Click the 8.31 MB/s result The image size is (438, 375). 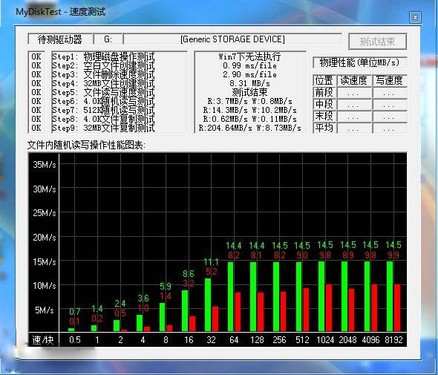tap(250, 83)
